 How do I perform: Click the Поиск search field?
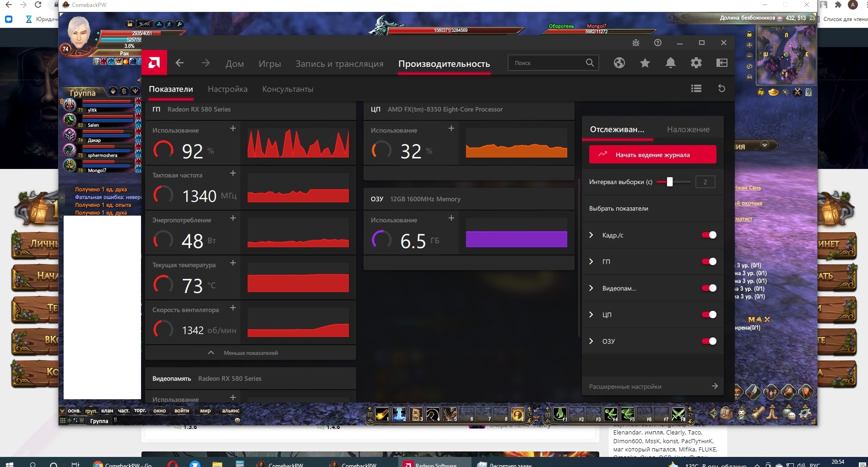pos(547,63)
